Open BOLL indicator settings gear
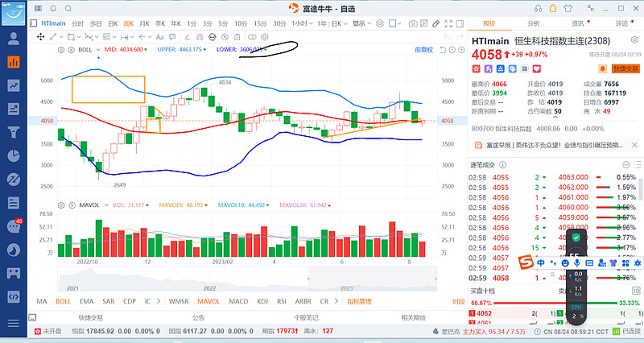 pyautogui.click(x=61, y=50)
